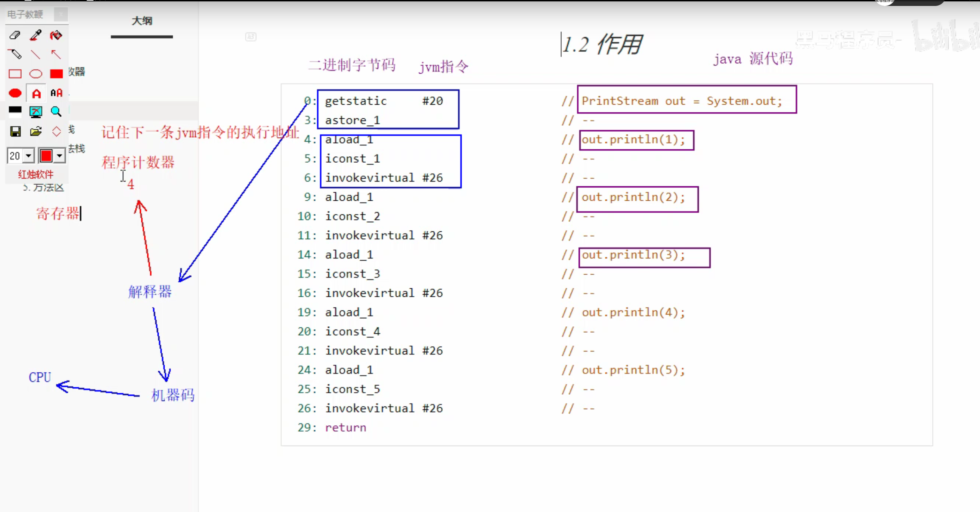This screenshot has height=512, width=980.
Task: Select the Eraser tool
Action: coord(15,35)
